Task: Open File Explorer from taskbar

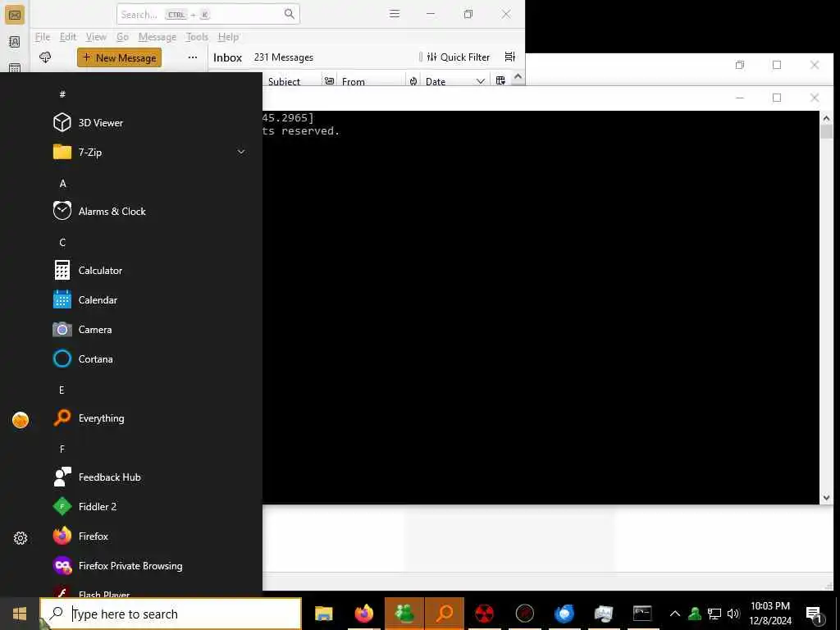Action: [323, 614]
